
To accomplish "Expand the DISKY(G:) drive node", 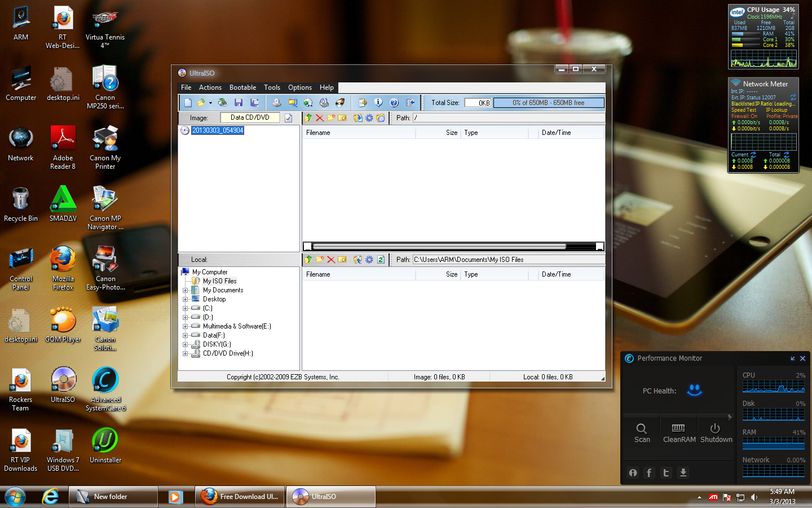I will click(x=185, y=344).
